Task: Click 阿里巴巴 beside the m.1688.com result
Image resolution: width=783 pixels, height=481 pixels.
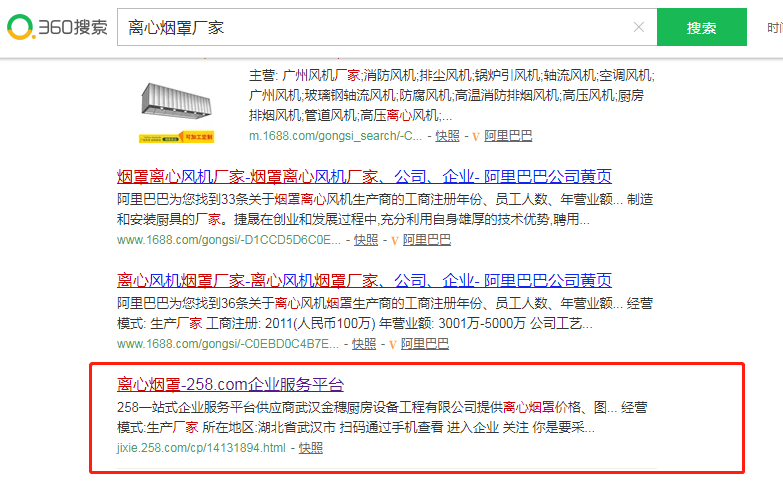Action: (508, 136)
